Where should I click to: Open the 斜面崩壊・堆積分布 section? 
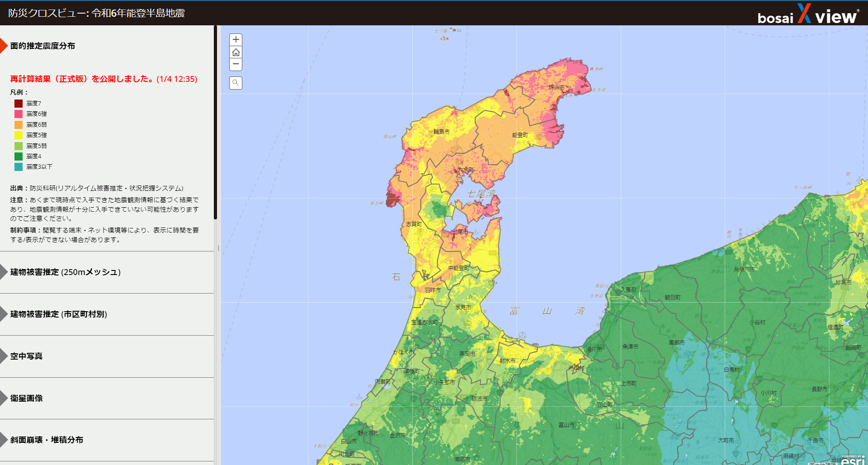tap(47, 440)
